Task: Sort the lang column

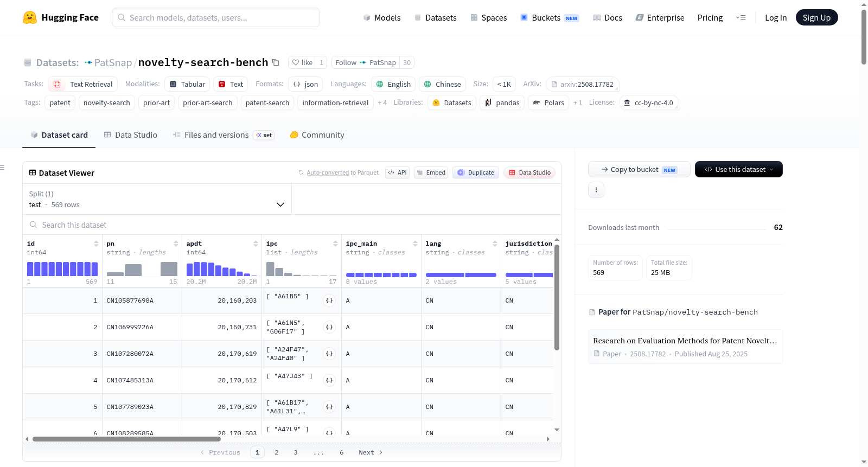Action: click(x=495, y=244)
